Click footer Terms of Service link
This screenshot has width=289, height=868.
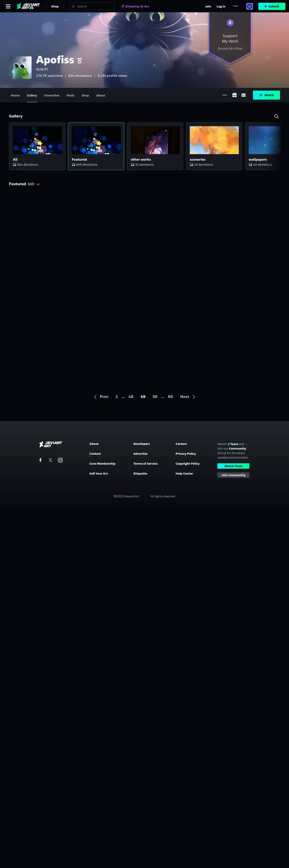pos(145,464)
